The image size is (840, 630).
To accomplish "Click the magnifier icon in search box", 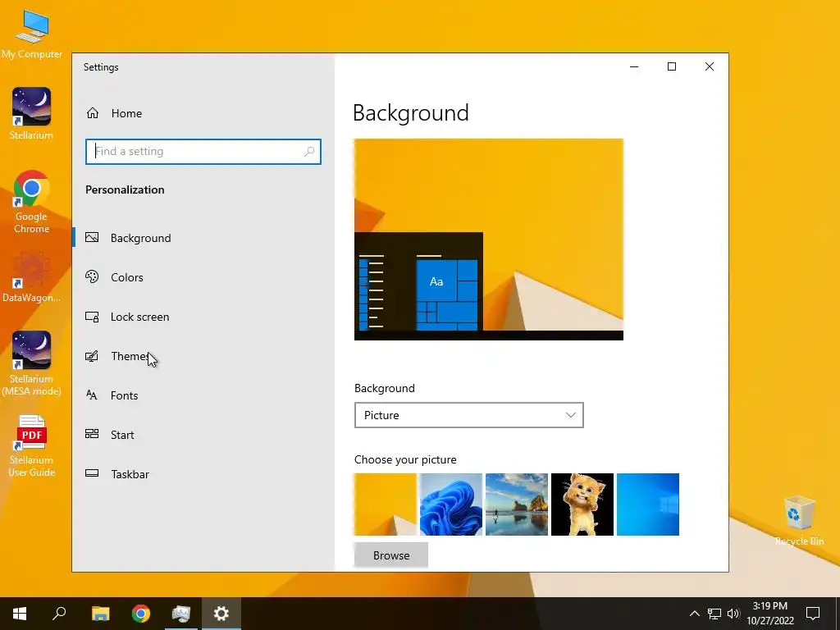I will click(309, 152).
